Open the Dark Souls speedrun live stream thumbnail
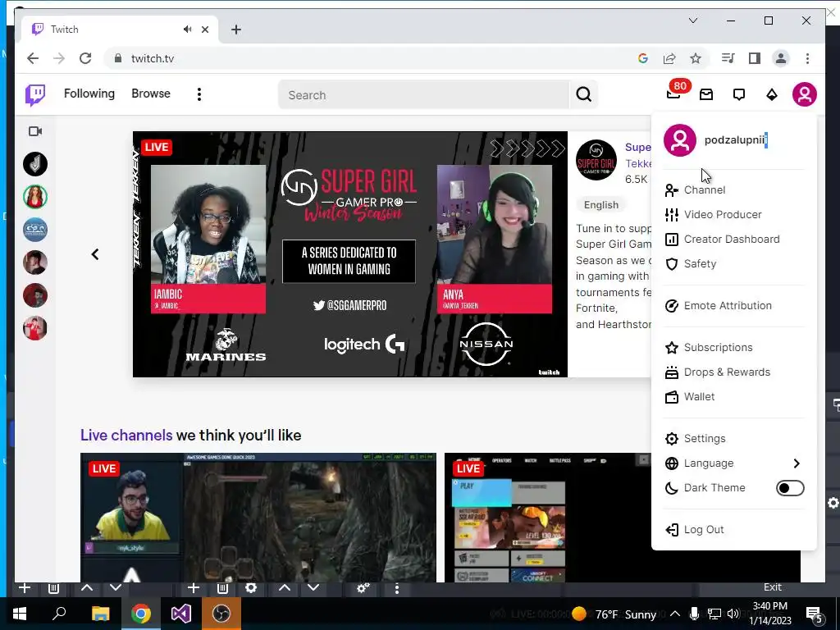Viewport: 840px width, 630px height. (258, 518)
